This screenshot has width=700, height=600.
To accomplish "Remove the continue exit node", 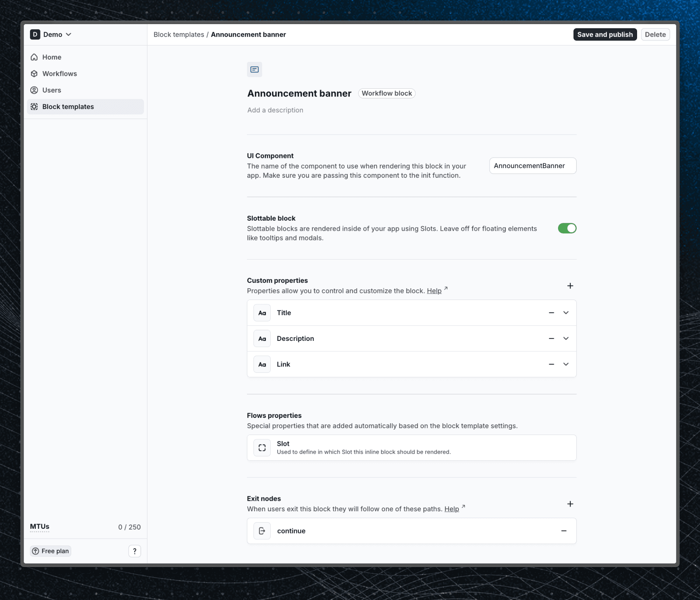I will (564, 531).
